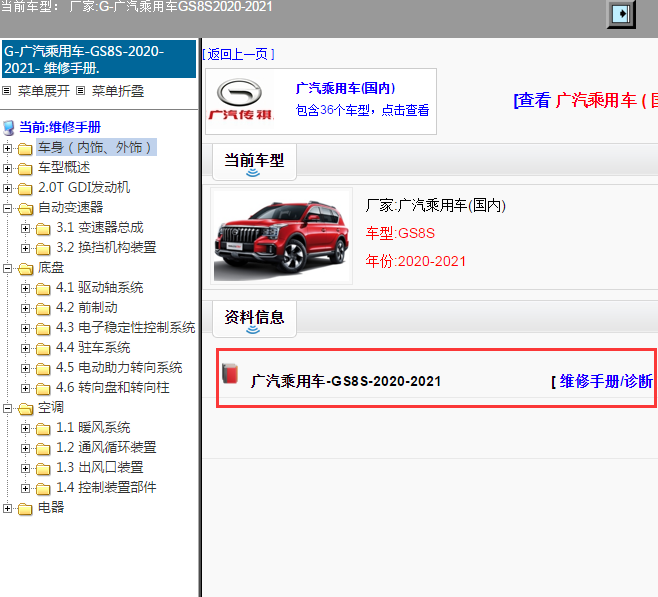658x597 pixels.
Task: Click the 年份:2020-2021 text
Action: click(x=415, y=261)
